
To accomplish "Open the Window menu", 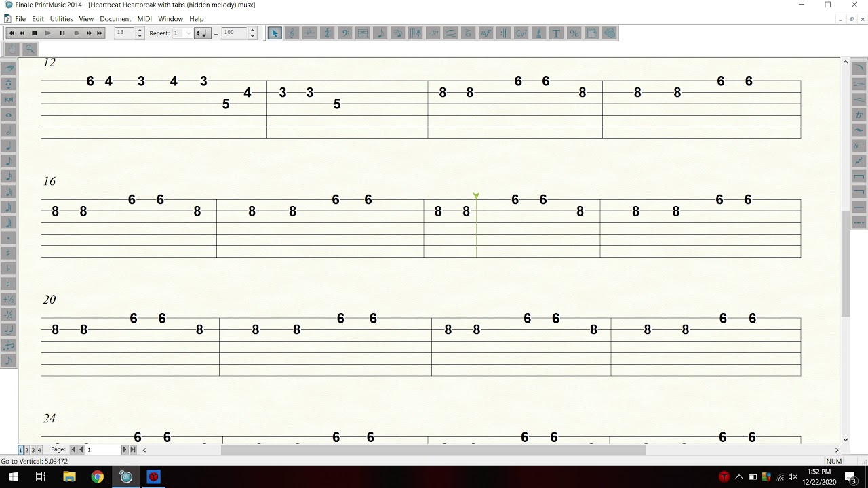I will 170,19.
